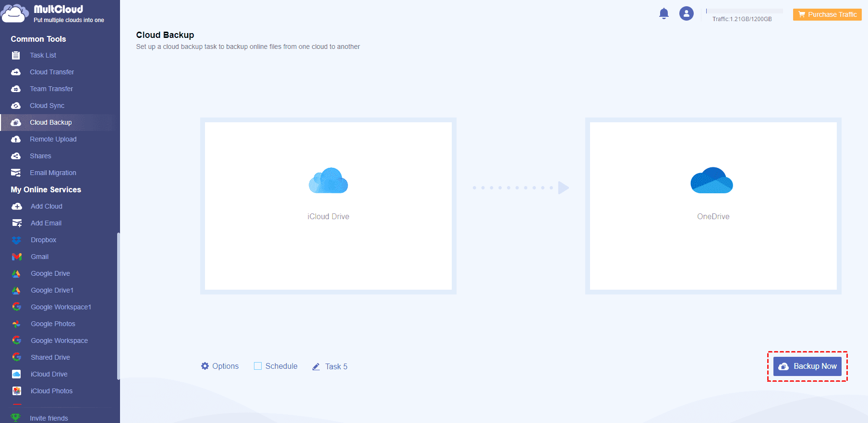
Task: Switch to Cloud Sync
Action: pos(47,106)
